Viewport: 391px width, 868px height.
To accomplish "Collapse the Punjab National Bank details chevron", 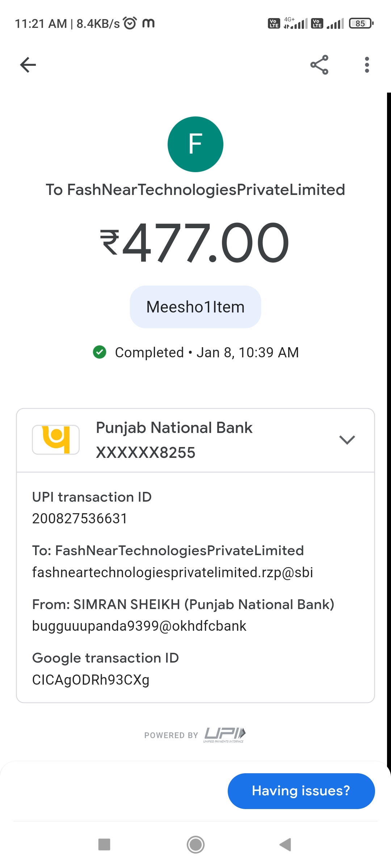I will 347,440.
